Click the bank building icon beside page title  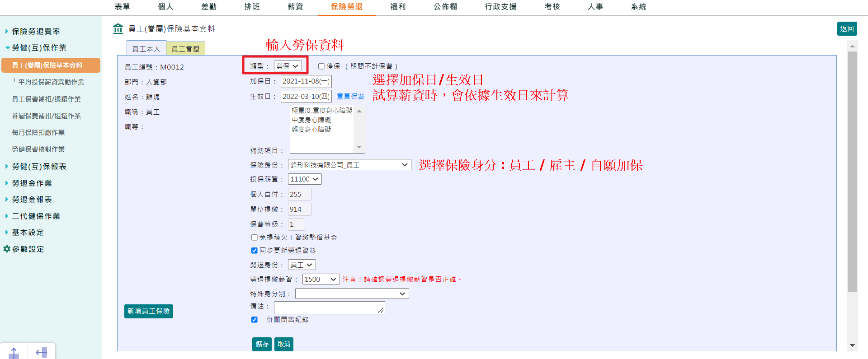pos(118,28)
